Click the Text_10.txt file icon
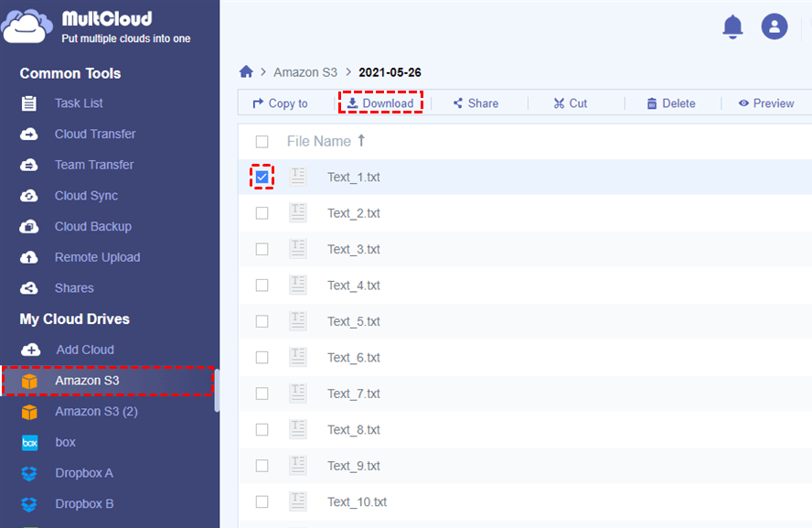Screen dimensions: 812x528 click(298, 501)
